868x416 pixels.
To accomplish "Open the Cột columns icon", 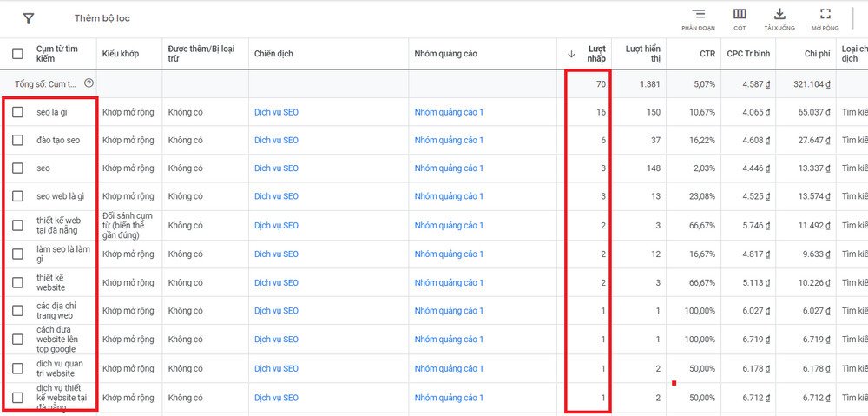I will pyautogui.click(x=740, y=15).
